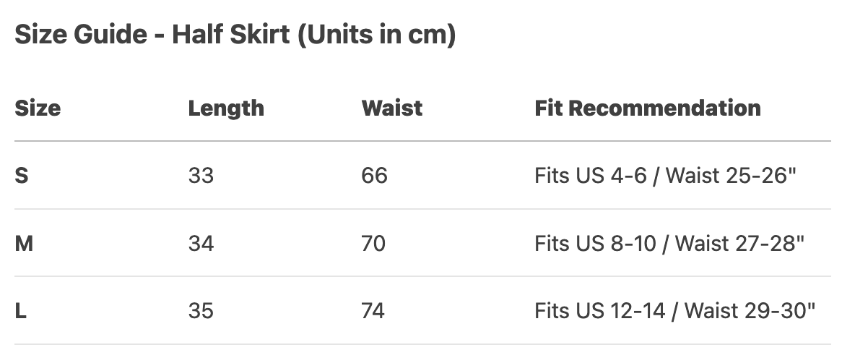Click waist value 74 for size L
Viewport: 868px width, 350px height.
(373, 311)
